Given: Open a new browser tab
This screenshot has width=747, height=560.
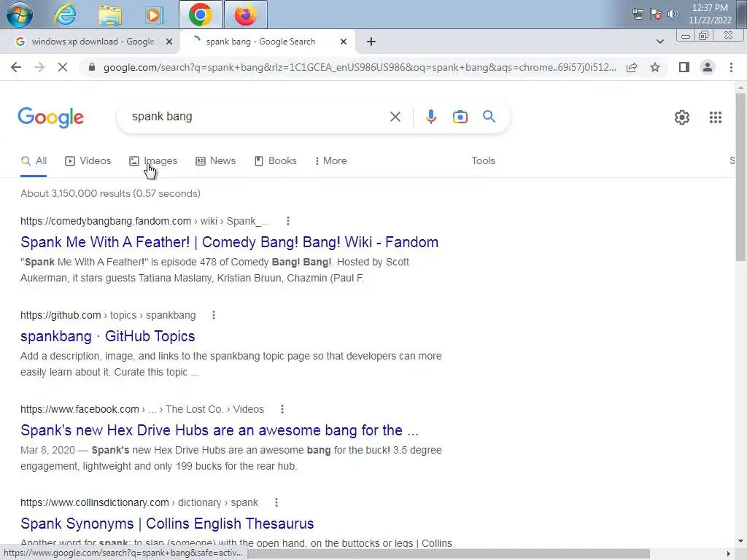Looking at the screenshot, I should [x=371, y=42].
